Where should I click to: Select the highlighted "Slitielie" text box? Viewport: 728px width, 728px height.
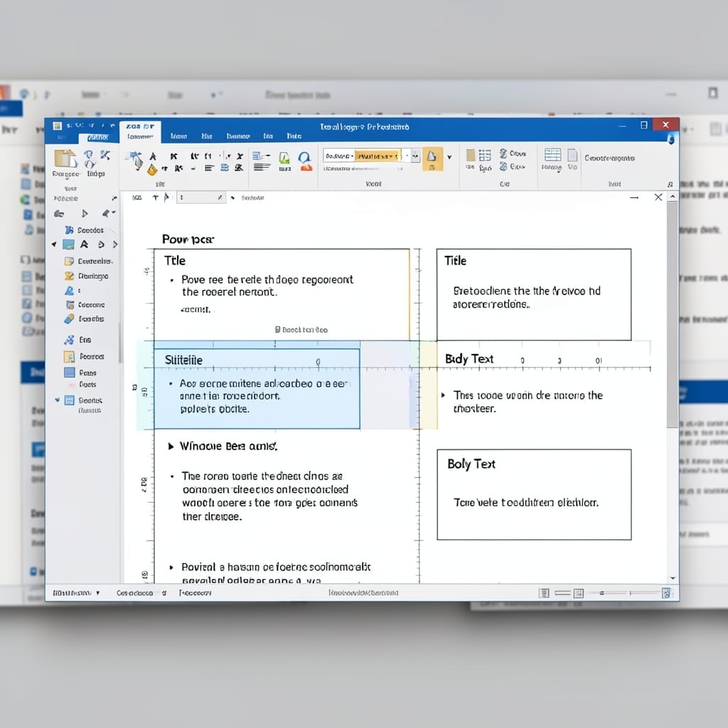pos(257,389)
